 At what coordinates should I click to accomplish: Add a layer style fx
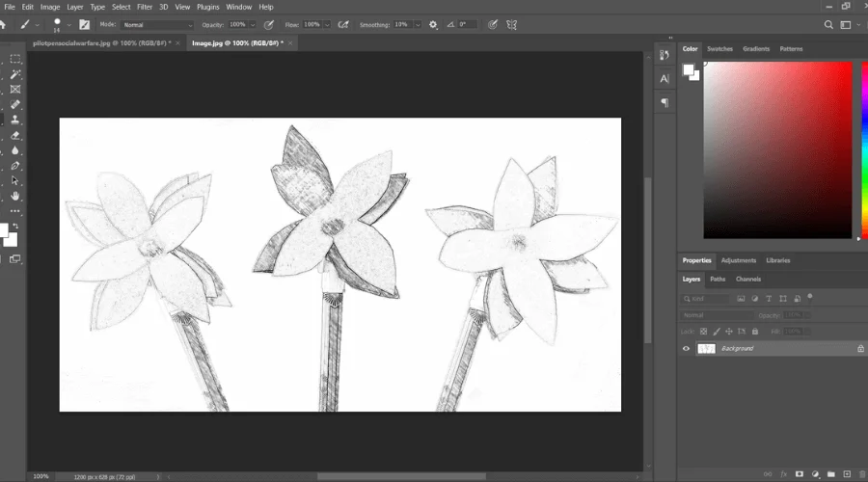coord(783,473)
